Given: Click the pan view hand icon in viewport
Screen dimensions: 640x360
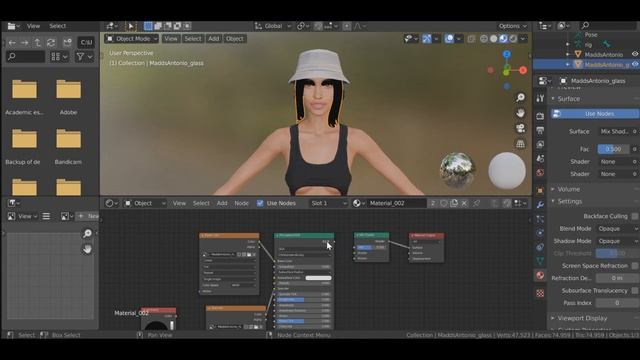Looking at the screenshot, I should [520, 113].
